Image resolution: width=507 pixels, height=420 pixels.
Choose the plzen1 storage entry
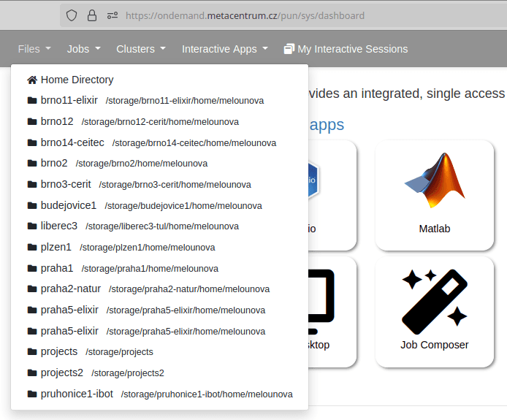click(x=56, y=247)
